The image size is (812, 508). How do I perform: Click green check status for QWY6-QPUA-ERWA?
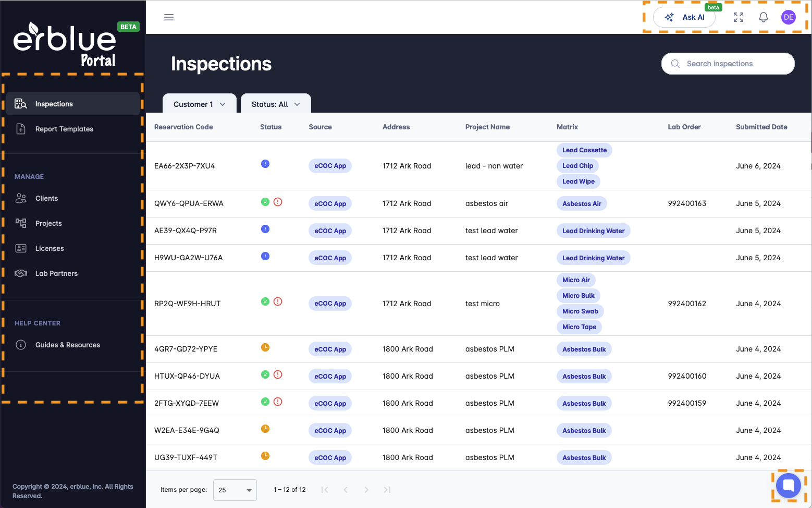265,202
